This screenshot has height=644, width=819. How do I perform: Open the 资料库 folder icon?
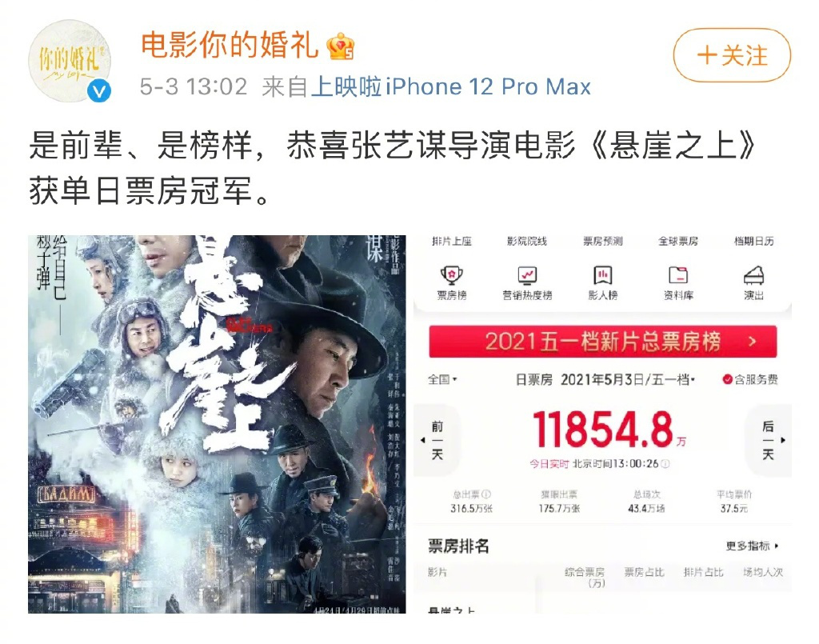678,274
